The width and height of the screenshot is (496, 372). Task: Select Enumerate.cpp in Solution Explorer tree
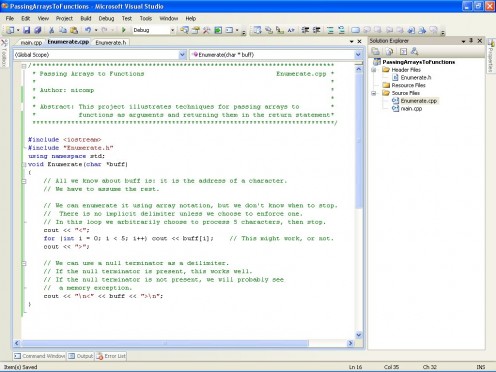[419, 101]
